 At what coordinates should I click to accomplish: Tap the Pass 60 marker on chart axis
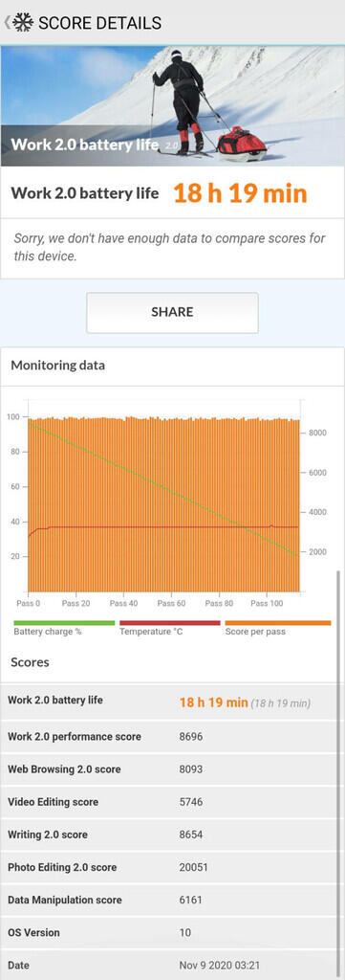click(x=171, y=603)
